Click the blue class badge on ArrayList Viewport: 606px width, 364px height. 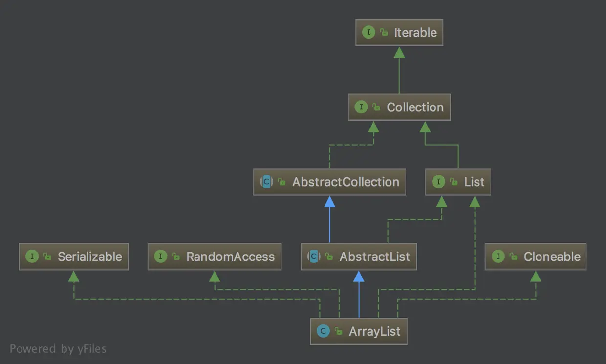[323, 331]
